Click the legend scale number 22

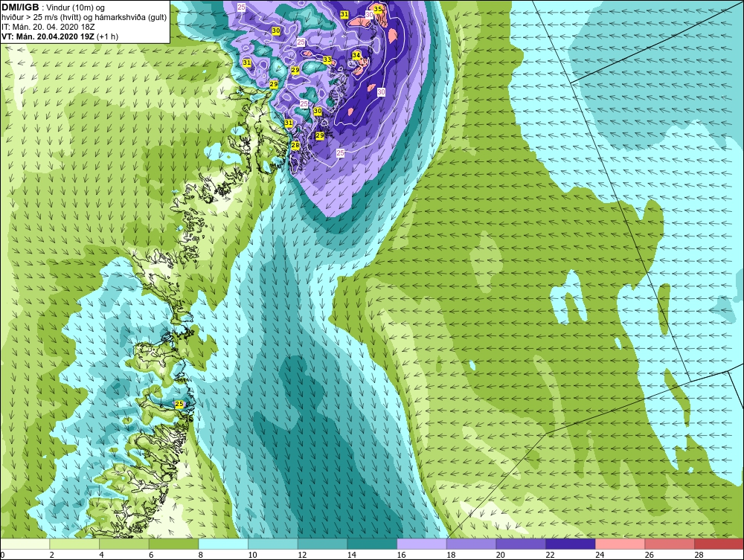pyautogui.click(x=550, y=555)
